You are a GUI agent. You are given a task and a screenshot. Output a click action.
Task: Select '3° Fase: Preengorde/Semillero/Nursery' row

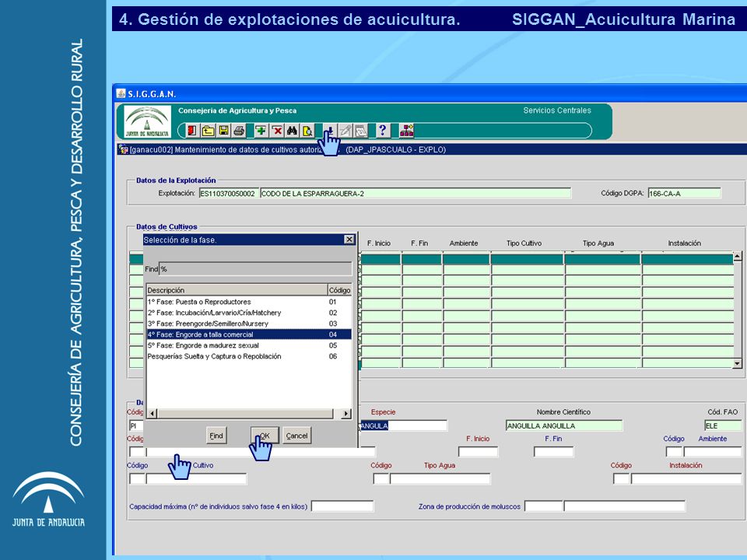point(249,324)
